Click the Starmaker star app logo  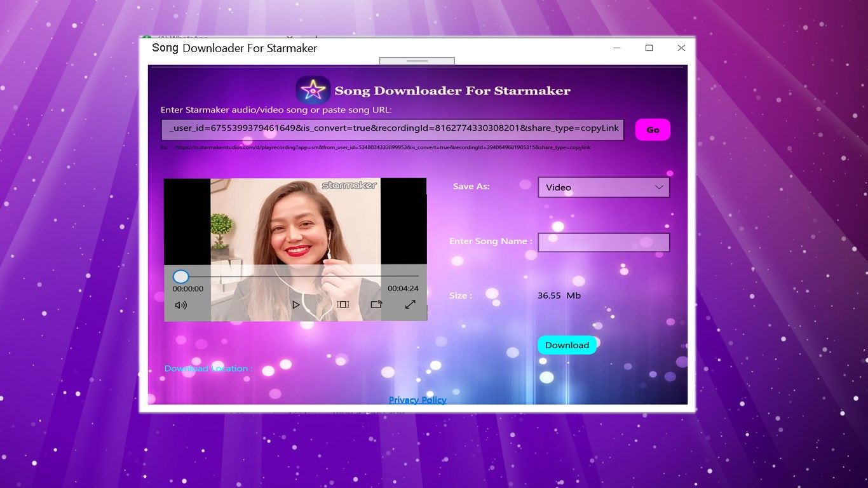(313, 90)
